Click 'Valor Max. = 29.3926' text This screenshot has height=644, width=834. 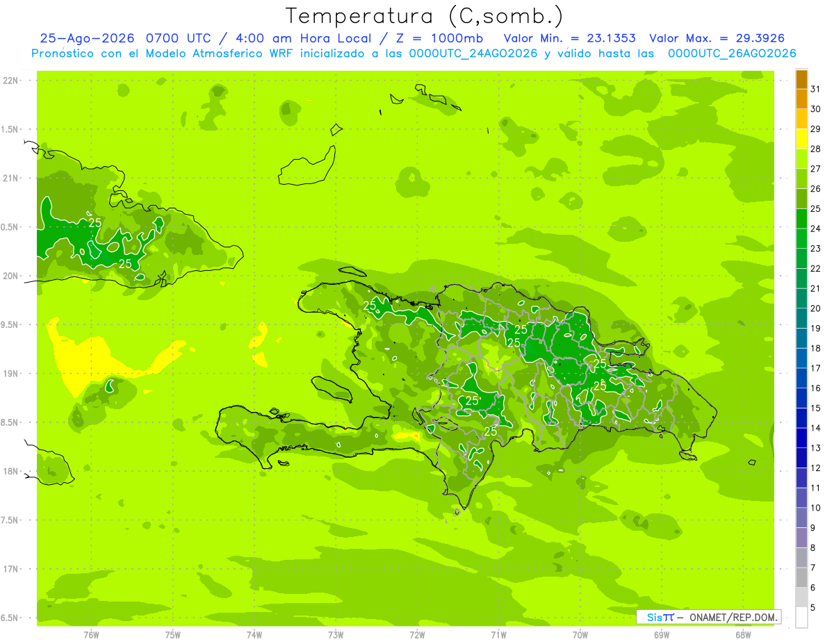(717, 38)
